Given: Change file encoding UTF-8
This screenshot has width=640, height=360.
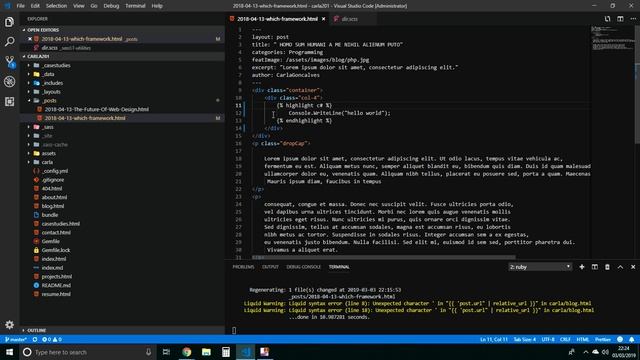Looking at the screenshot, I should 548,340.
